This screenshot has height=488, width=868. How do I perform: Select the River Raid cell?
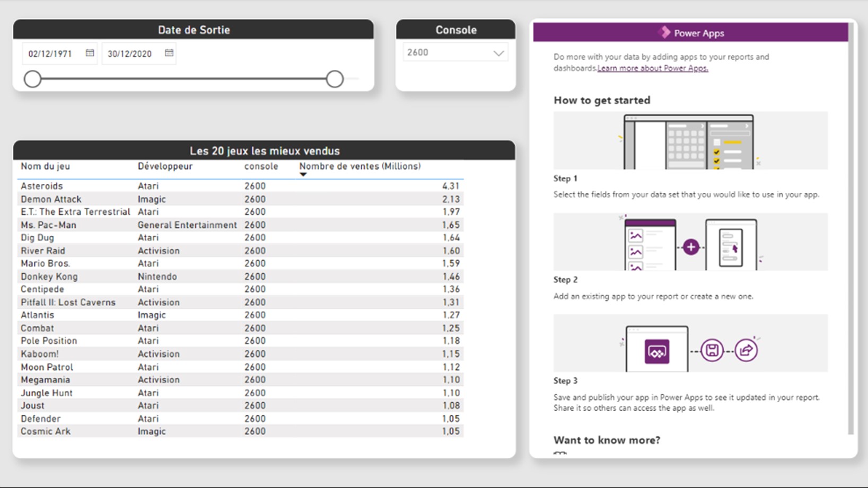pos(43,251)
